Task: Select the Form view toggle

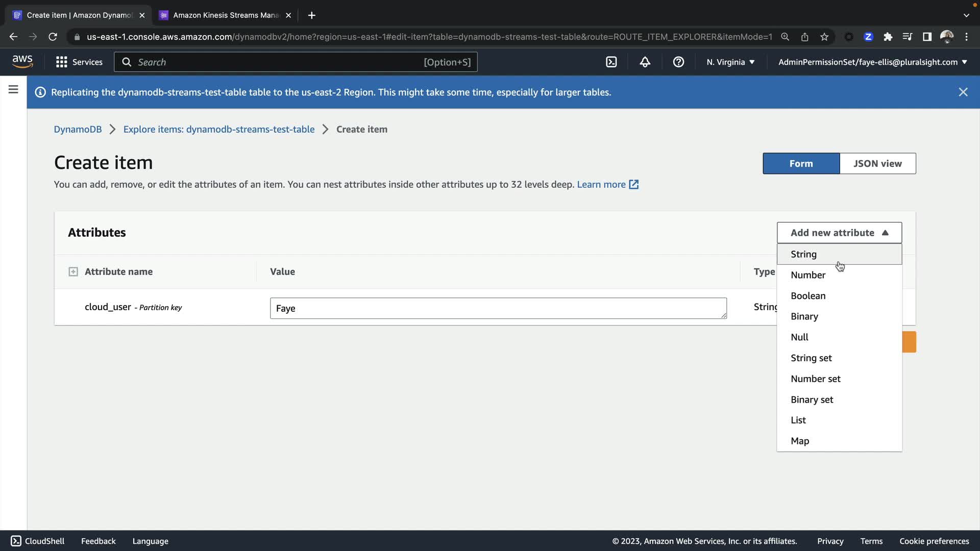Action: point(800,164)
